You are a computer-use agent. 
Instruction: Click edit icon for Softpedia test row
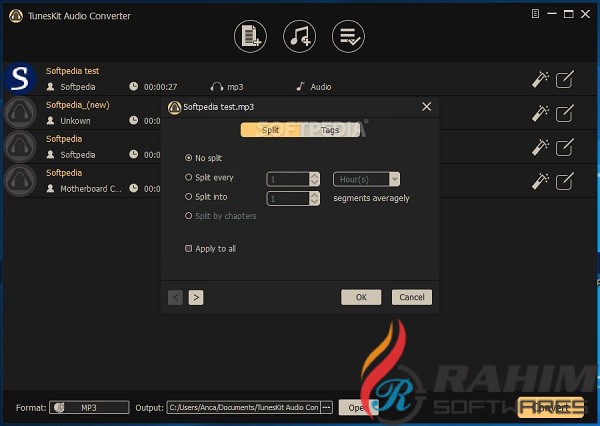point(565,79)
